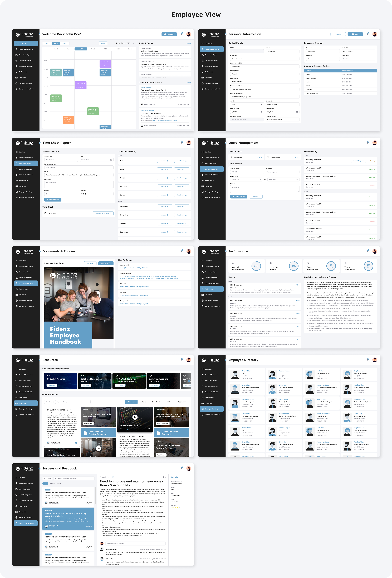Viewport: 392px width, 578px height.
Task: Go to next week with calendar right chevron
Action: 134,43
